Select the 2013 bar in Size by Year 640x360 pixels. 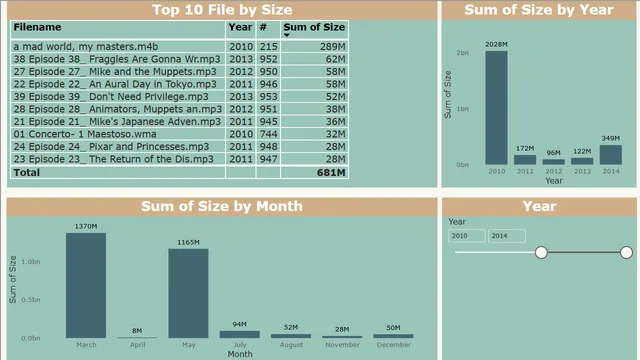[582, 161]
